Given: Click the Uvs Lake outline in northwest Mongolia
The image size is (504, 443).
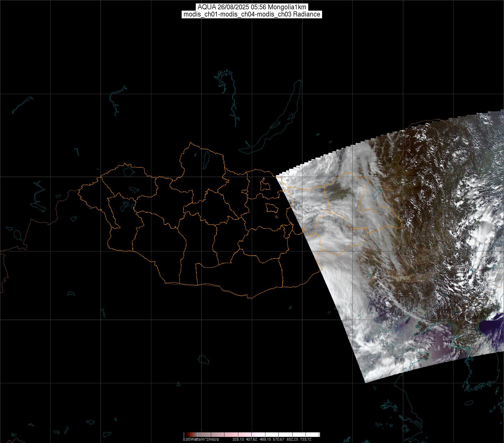Looking at the screenshot, I should pos(128,171).
